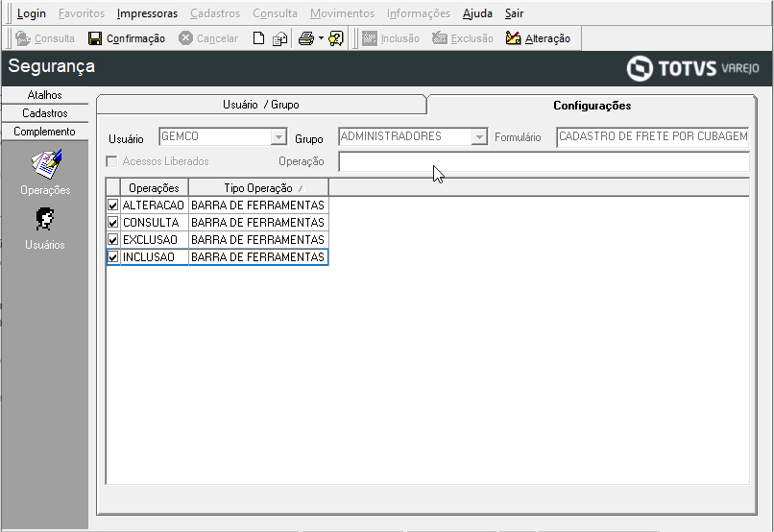Open the Operações sidebar icon
The image size is (774, 532).
click(x=46, y=164)
